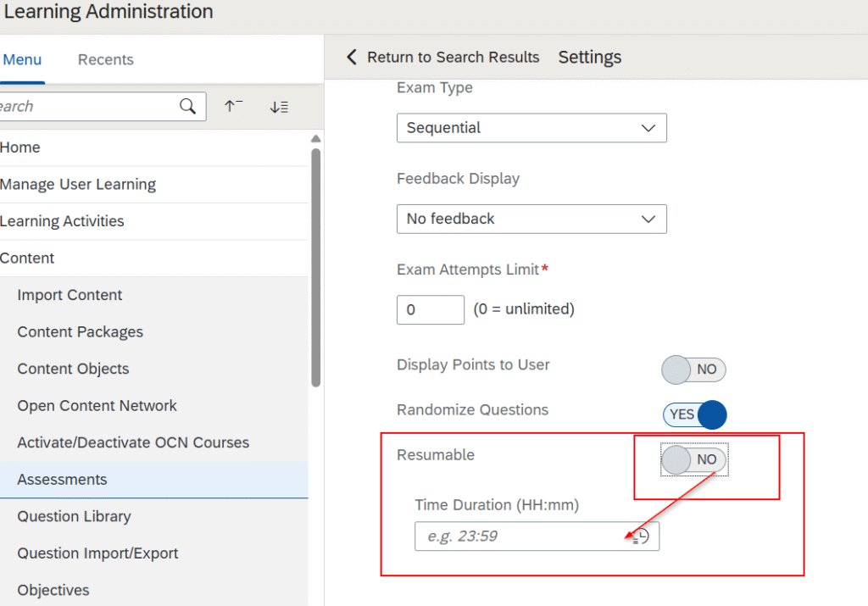Switch to the Recents tab
Screen dimensions: 868x606
(105, 60)
